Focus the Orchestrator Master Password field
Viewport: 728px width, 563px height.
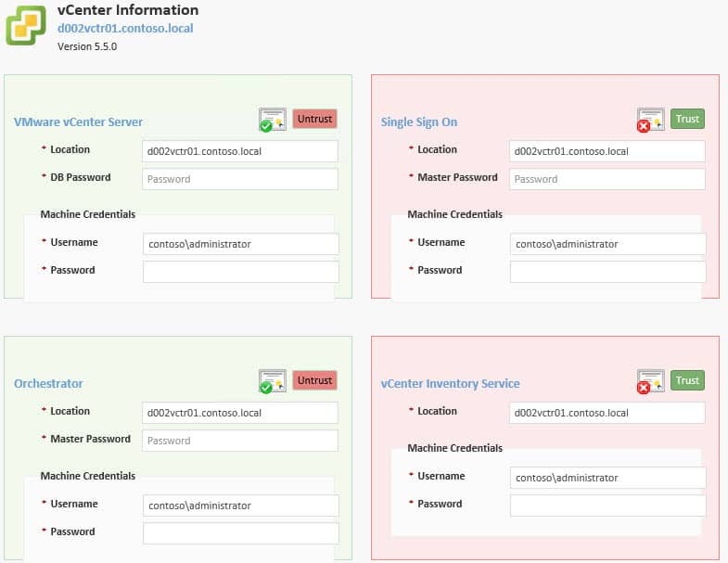[x=240, y=441]
